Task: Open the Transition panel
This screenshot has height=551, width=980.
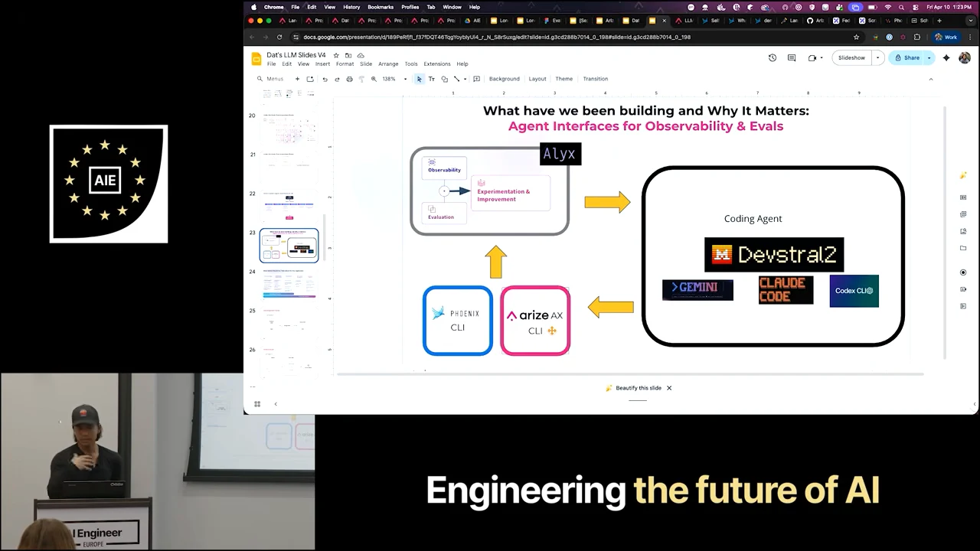Action: tap(595, 79)
